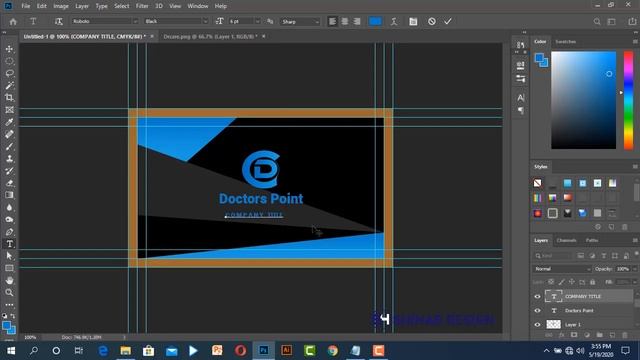Add layer style fx button
Image resolution: width=640 pixels, height=360 pixels.
point(562,335)
